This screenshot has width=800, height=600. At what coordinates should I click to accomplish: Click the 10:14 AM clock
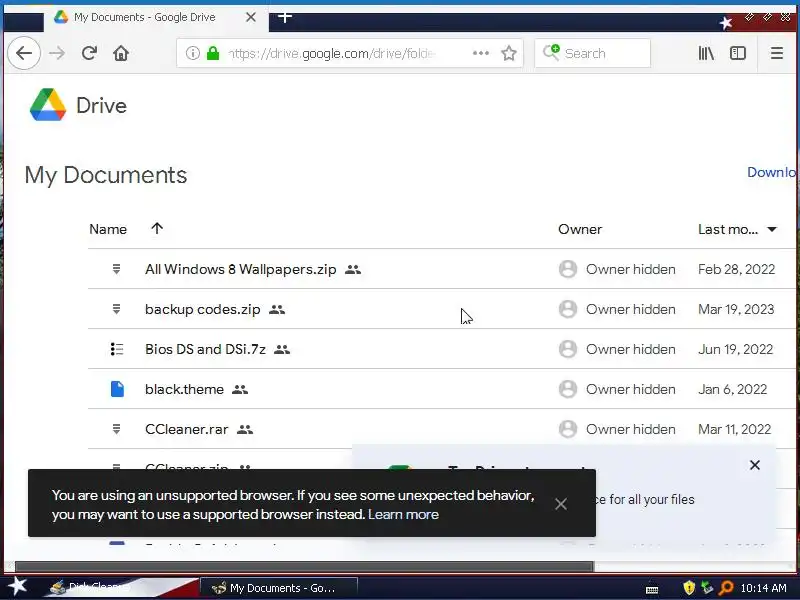pos(763,588)
